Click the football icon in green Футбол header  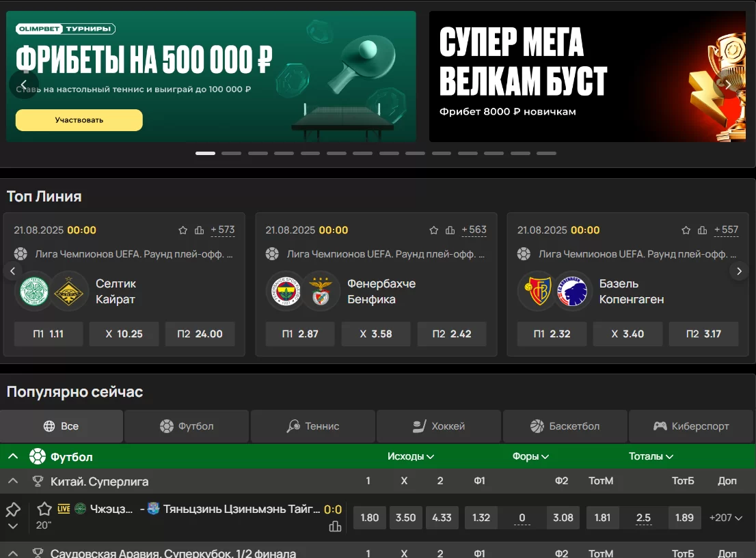(38, 456)
